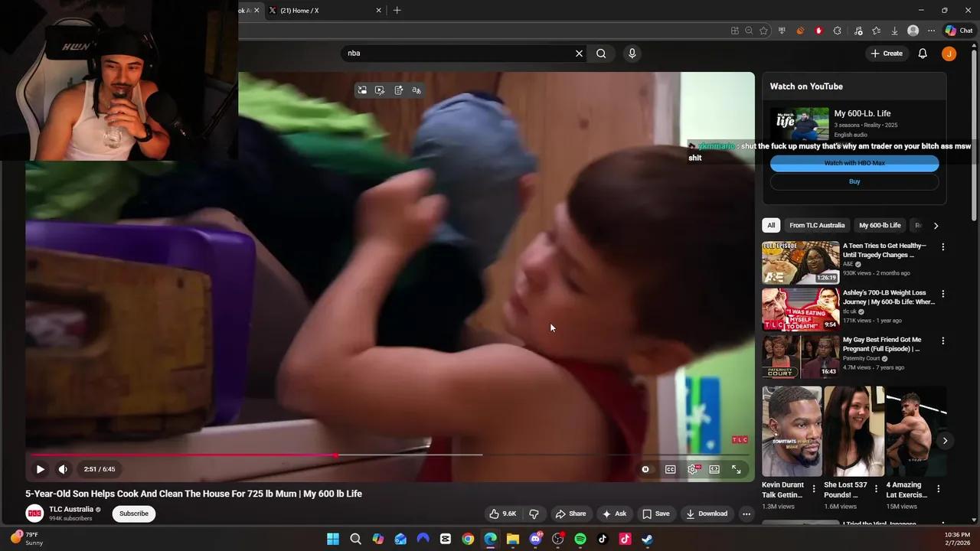Make the video full screen
980x551 pixels.
pos(737,469)
